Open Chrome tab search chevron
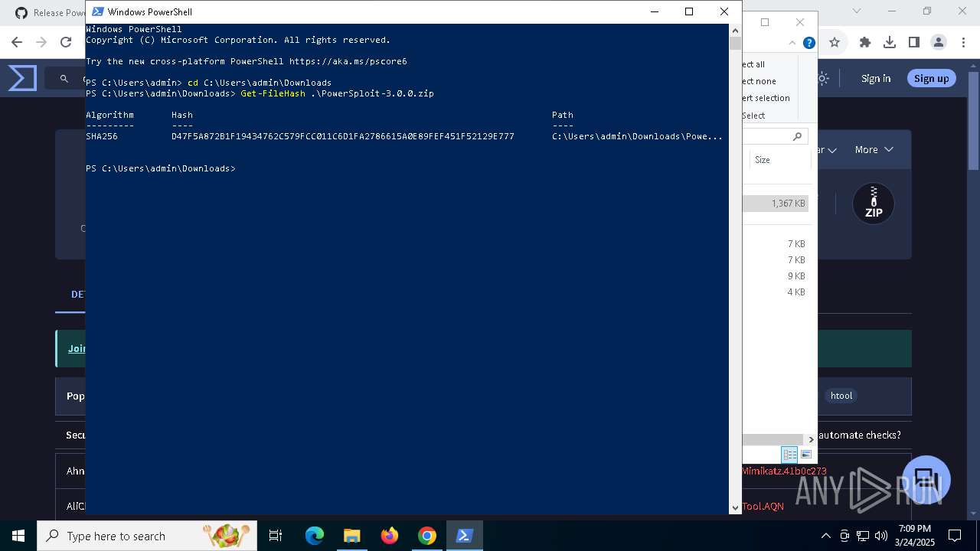Screen dimensions: 980x551 pyautogui.click(x=857, y=11)
